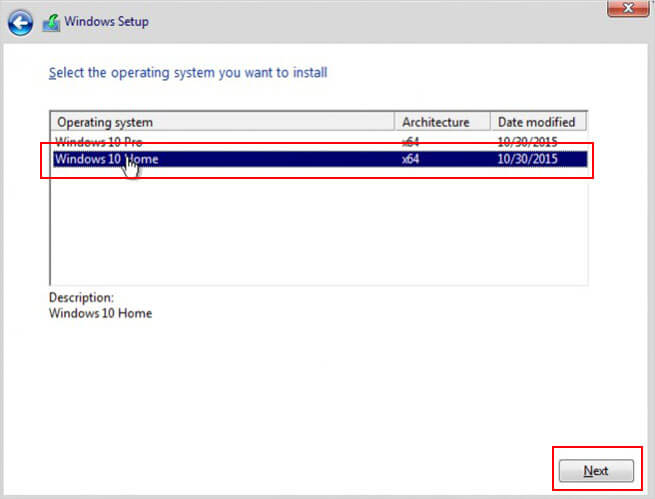
Task: Click x64 in the Windows 10 Pro row
Action: coord(410,142)
